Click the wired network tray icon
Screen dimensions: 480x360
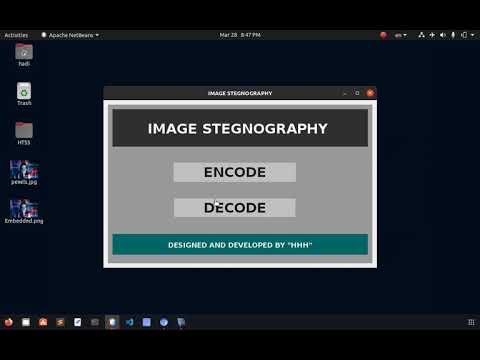click(x=421, y=35)
